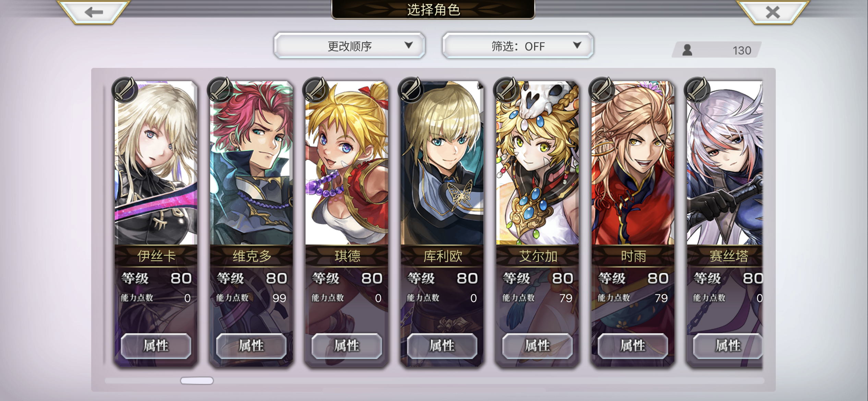Expand the 筛选: OFF filter dropdown
The image size is (868, 401).
click(x=518, y=46)
